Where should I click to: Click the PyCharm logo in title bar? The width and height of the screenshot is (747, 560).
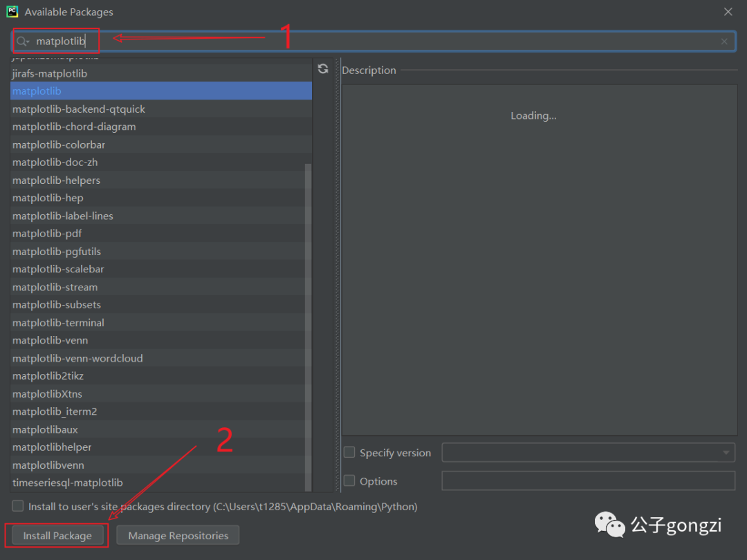pos(12,12)
